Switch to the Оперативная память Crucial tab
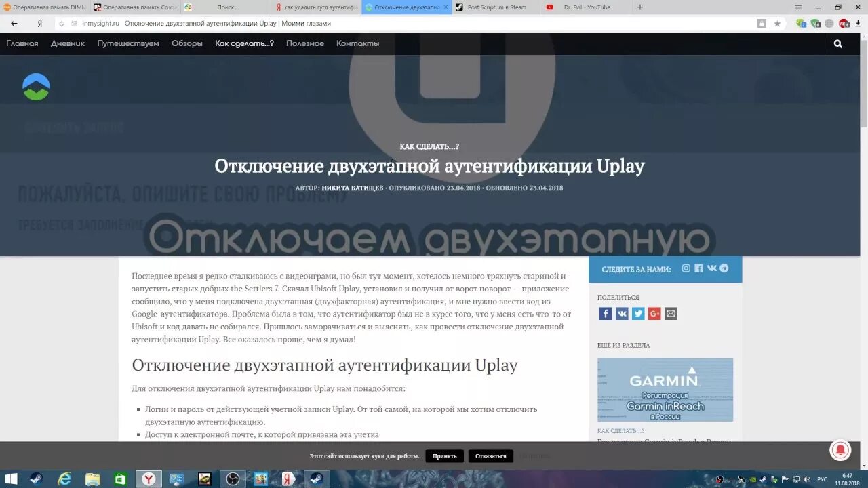The width and height of the screenshot is (868, 488). 135,7
